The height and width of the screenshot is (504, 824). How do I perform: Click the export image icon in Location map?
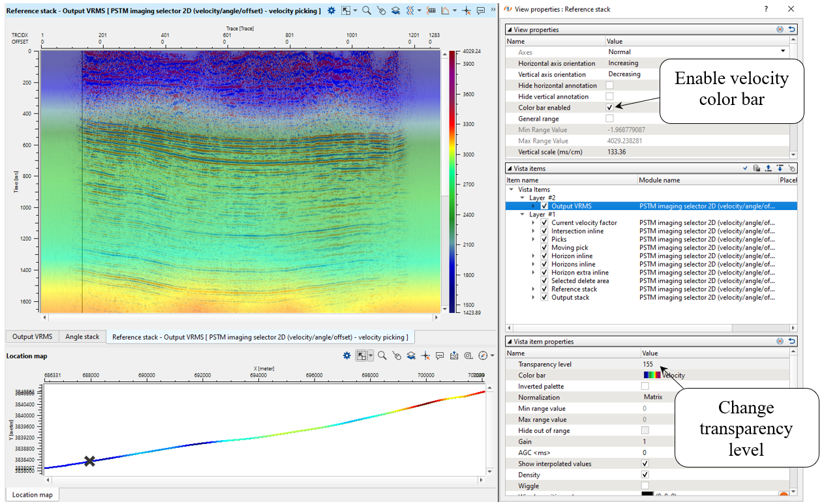454,356
